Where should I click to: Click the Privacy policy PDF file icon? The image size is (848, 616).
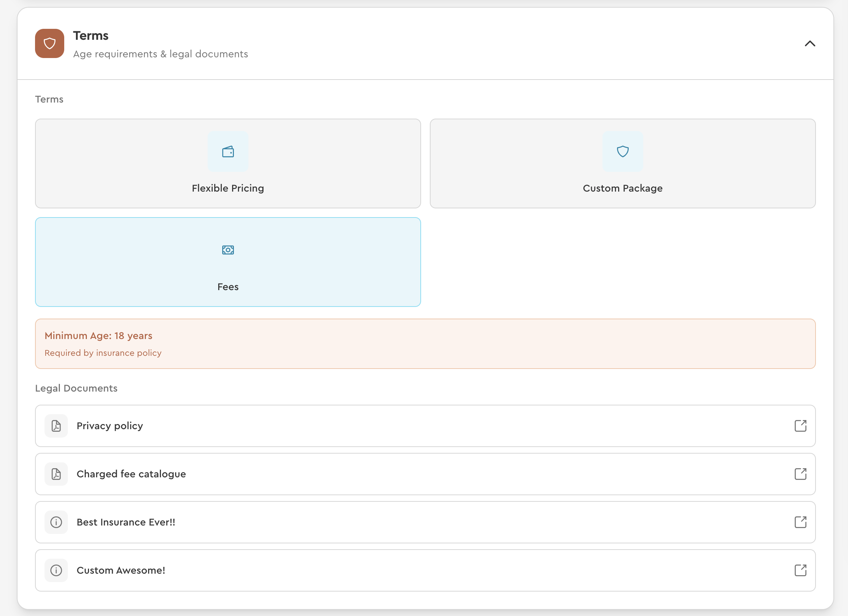click(x=56, y=426)
